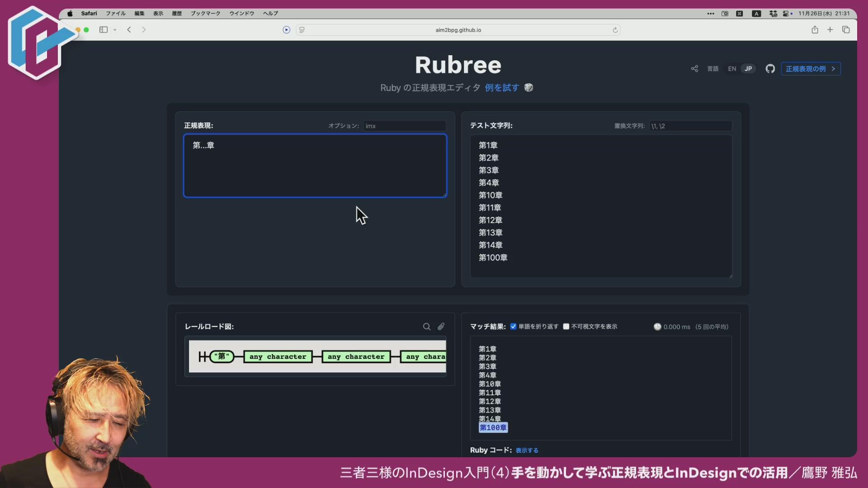Screen dimensions: 868x488
Task: Open Safari sidebar dropdown chevron
Action: point(115,30)
